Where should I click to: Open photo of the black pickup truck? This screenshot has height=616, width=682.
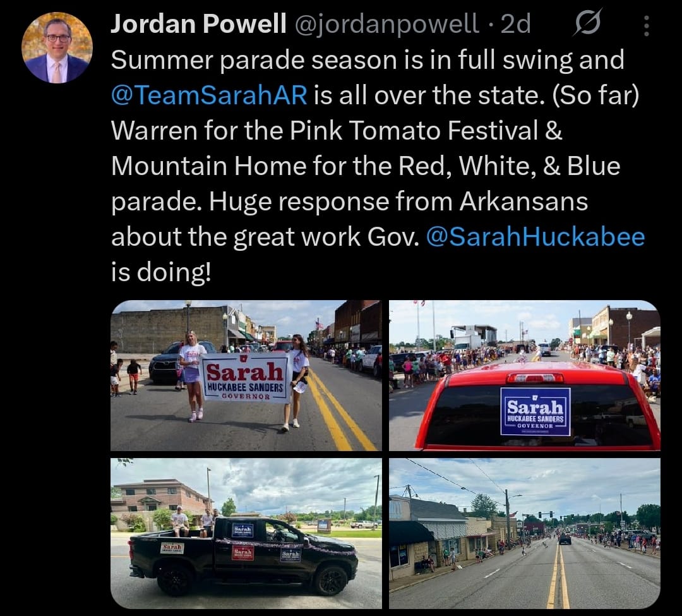[246, 533]
